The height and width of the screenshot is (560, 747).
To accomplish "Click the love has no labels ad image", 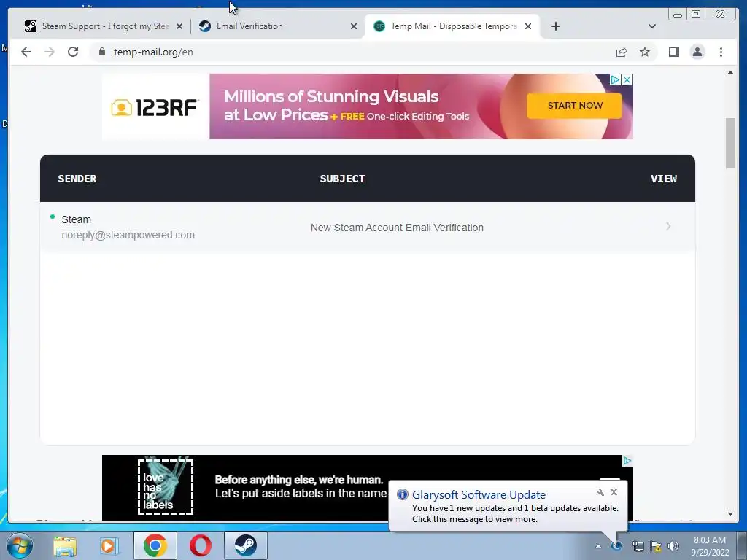I will [166, 486].
